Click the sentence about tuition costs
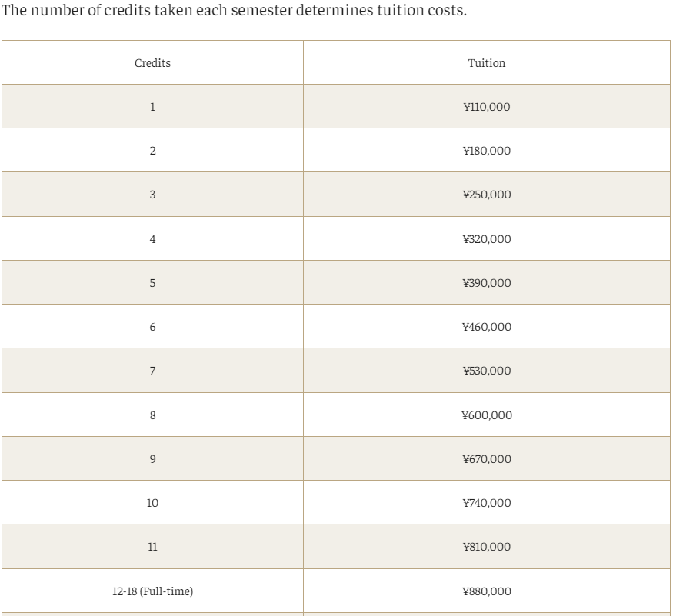 [234, 10]
